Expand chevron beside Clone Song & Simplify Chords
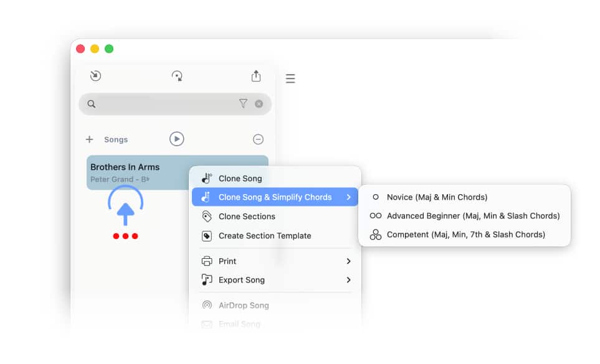The image size is (600, 364). click(348, 197)
